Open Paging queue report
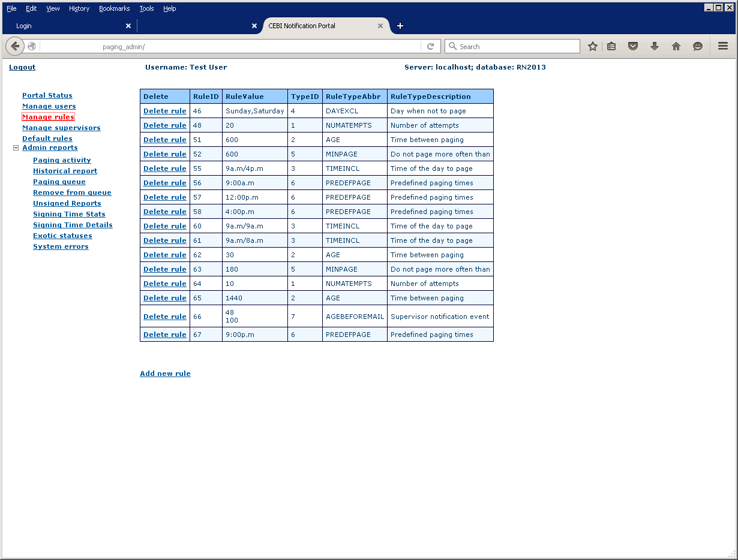738x560 pixels. pos(59,182)
